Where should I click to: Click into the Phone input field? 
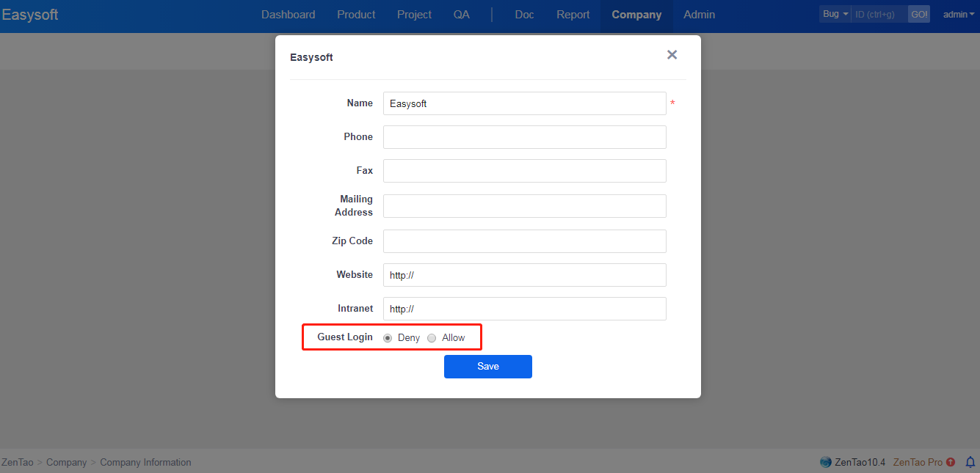click(524, 137)
